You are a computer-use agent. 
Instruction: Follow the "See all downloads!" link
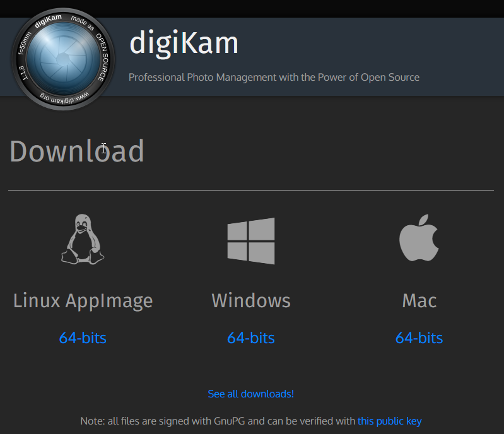[250, 394]
